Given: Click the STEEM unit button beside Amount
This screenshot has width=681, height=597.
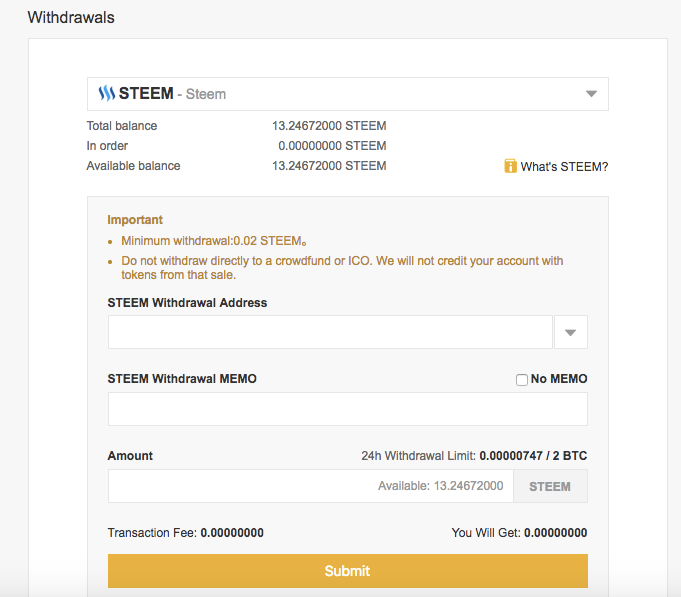Looking at the screenshot, I should tap(550, 487).
